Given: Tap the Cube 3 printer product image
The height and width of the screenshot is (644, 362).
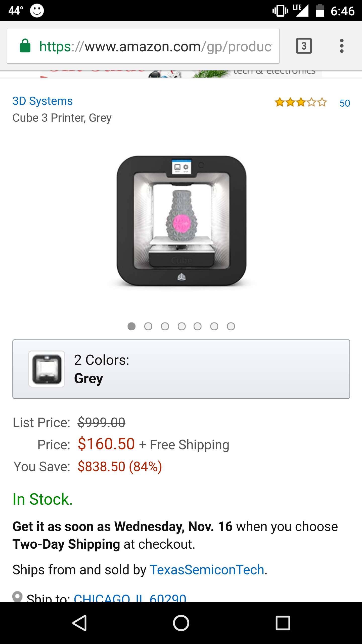Looking at the screenshot, I should pyautogui.click(x=182, y=221).
